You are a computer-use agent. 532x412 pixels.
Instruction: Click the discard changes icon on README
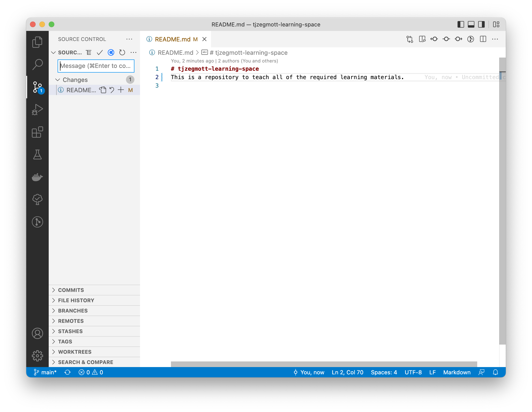111,90
